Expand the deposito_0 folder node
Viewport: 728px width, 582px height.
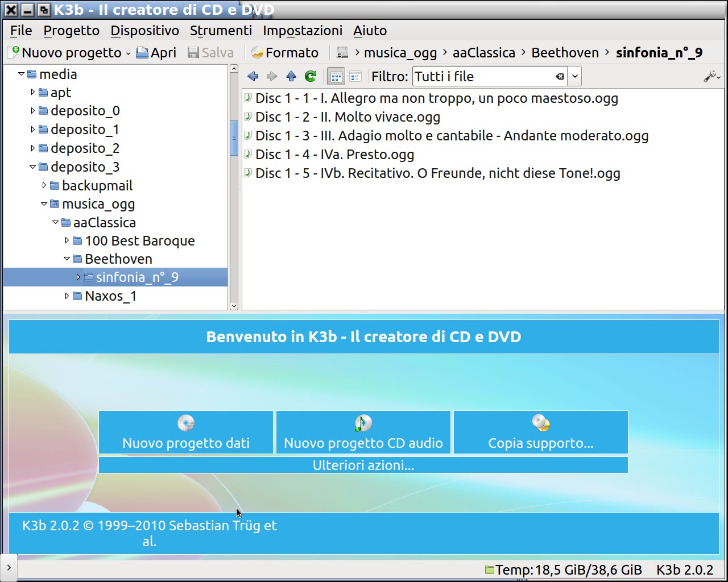coord(32,111)
